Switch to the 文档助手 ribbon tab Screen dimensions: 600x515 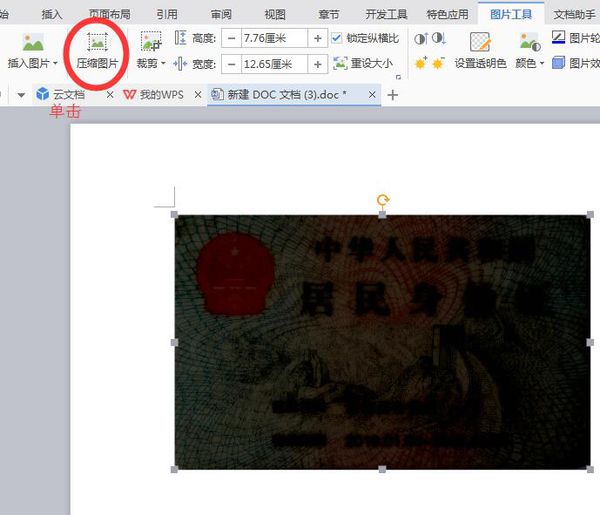click(x=574, y=15)
